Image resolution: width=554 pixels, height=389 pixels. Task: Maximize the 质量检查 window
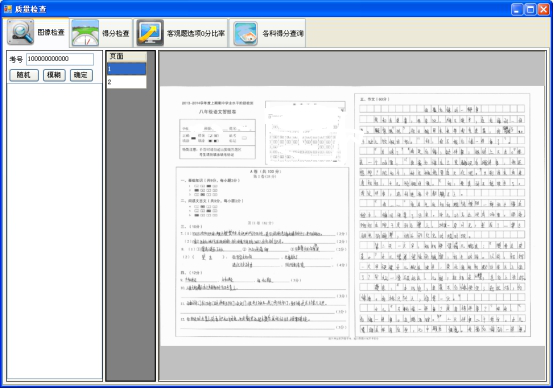(x=530, y=9)
